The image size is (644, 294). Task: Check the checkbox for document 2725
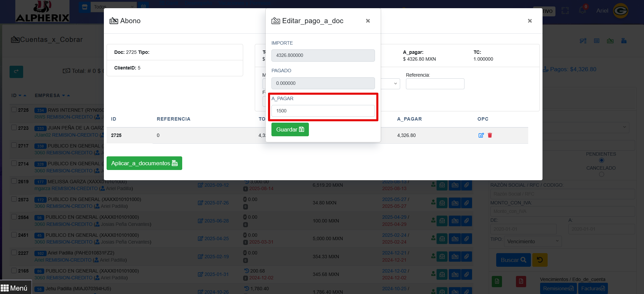tap(14, 110)
